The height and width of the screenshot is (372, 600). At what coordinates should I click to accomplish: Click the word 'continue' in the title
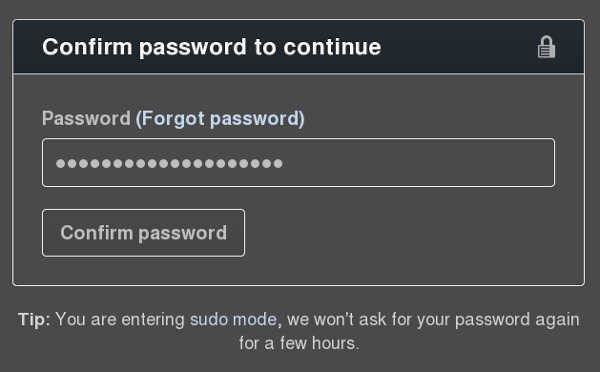332,47
